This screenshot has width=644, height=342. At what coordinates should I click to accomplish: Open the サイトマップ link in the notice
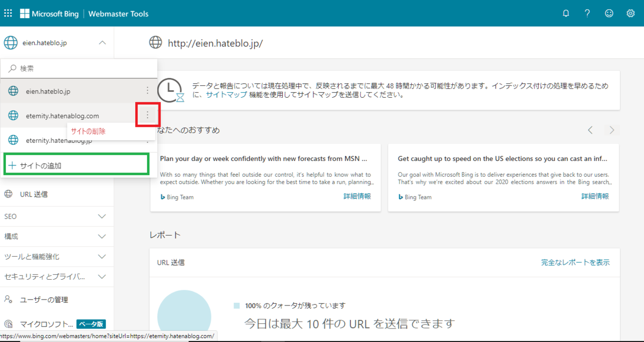tap(226, 94)
